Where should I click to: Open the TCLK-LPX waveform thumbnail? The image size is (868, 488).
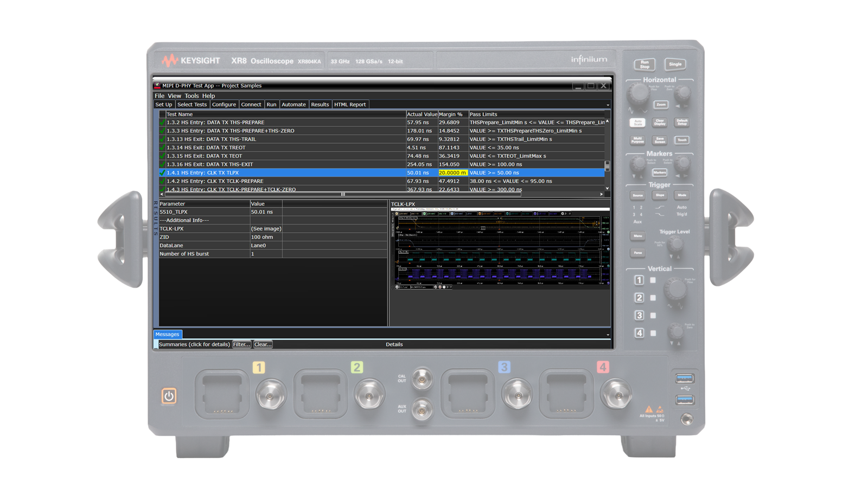click(500, 248)
